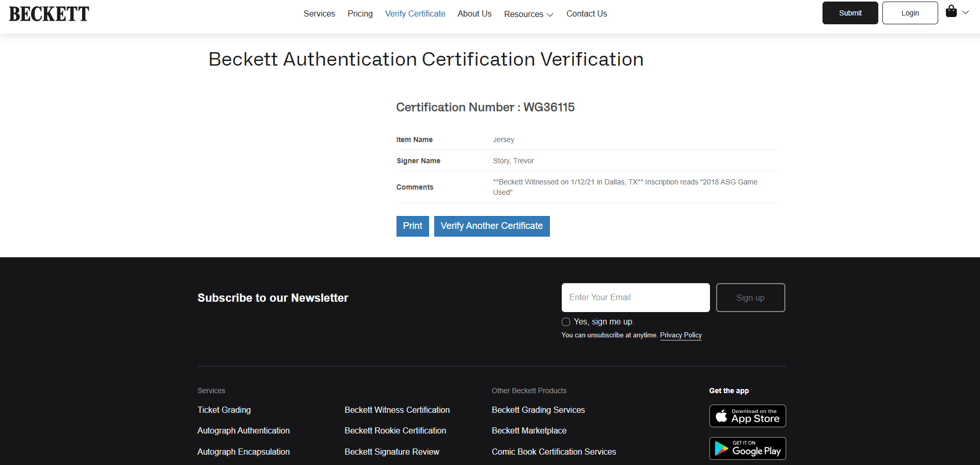Click the Print button
980x465 pixels.
(x=413, y=226)
